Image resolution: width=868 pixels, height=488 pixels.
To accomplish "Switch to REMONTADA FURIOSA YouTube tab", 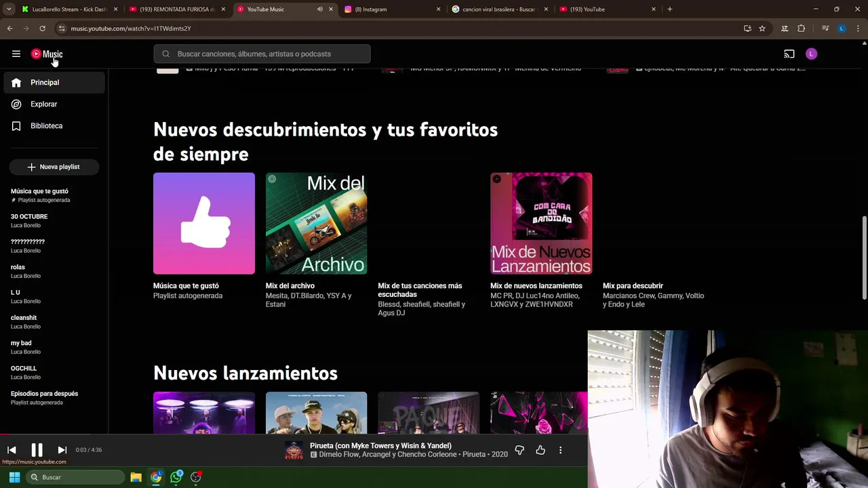I will (x=176, y=9).
